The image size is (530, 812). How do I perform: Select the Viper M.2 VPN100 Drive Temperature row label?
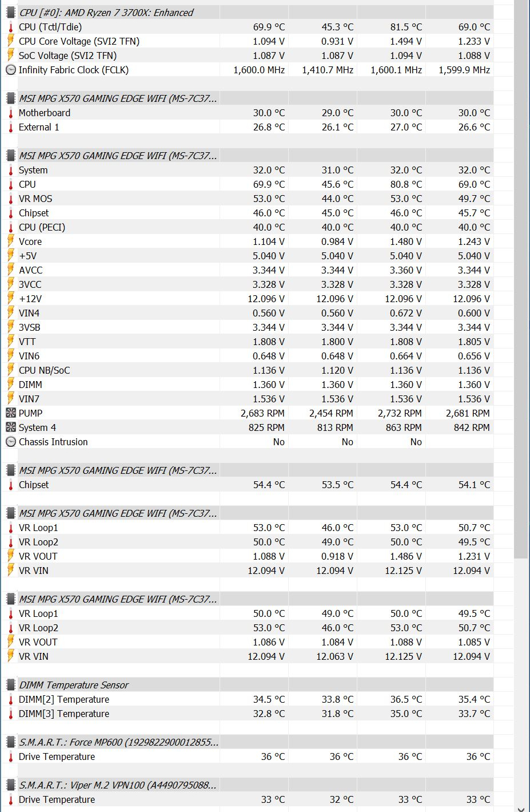(x=57, y=799)
